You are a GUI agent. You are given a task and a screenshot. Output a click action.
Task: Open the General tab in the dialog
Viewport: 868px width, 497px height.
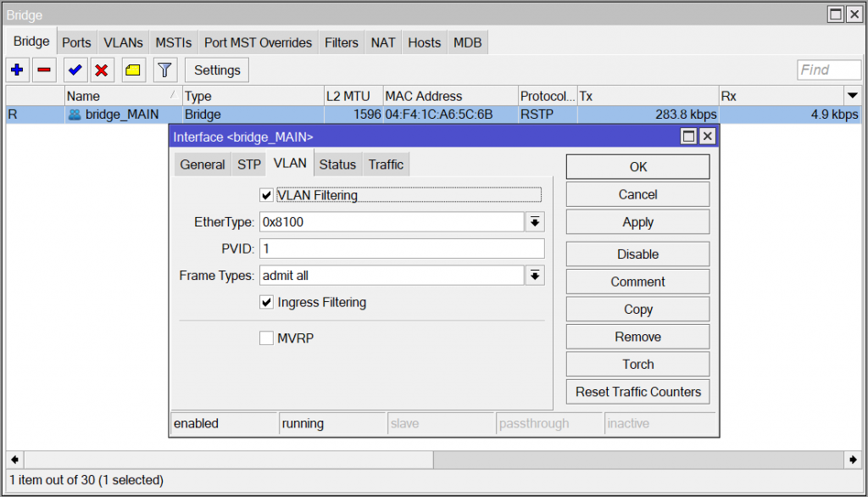click(203, 165)
